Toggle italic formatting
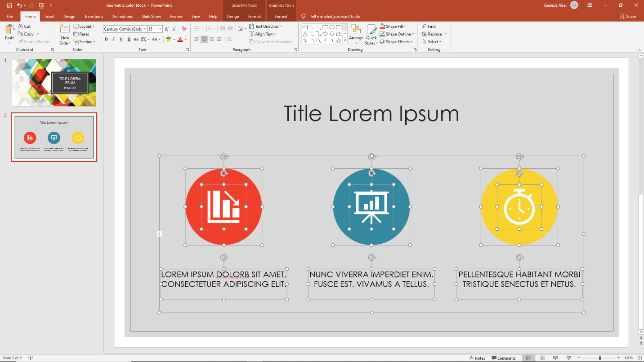 coord(113,39)
